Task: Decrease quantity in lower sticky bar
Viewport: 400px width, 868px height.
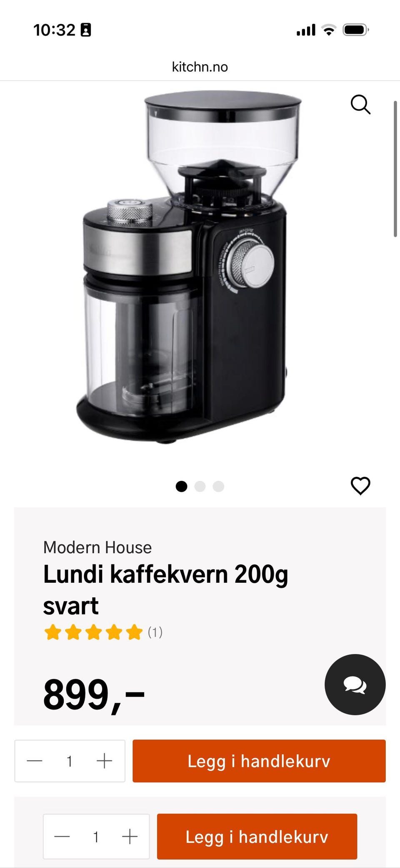Action: (62, 836)
